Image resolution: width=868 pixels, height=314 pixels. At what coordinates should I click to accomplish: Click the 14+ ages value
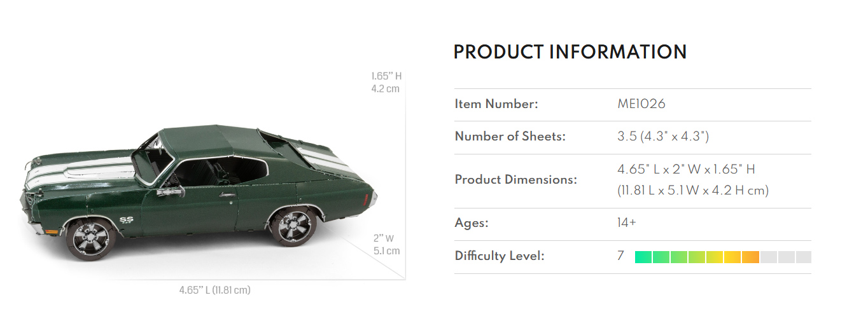tap(627, 223)
